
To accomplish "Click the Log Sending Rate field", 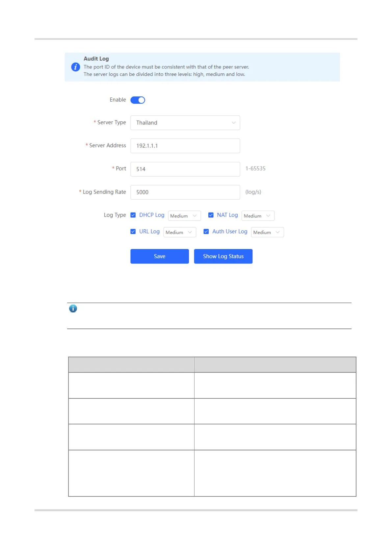I will point(185,192).
